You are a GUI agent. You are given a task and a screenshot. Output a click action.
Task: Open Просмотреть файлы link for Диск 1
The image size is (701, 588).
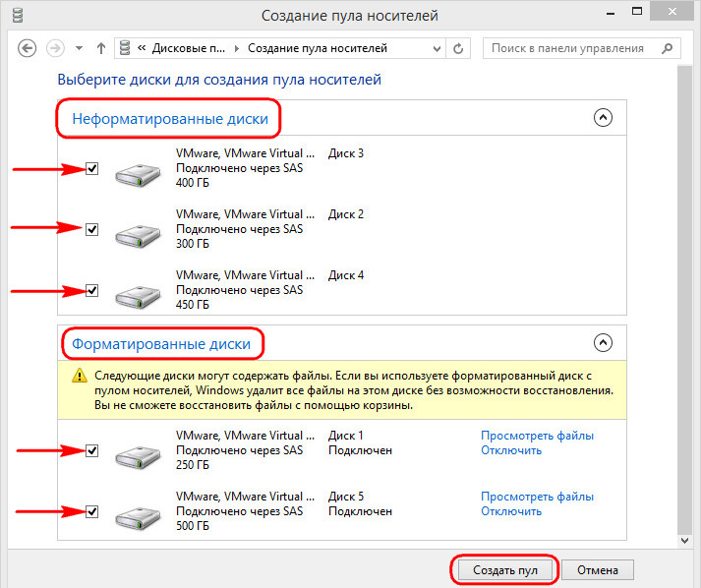pos(537,436)
